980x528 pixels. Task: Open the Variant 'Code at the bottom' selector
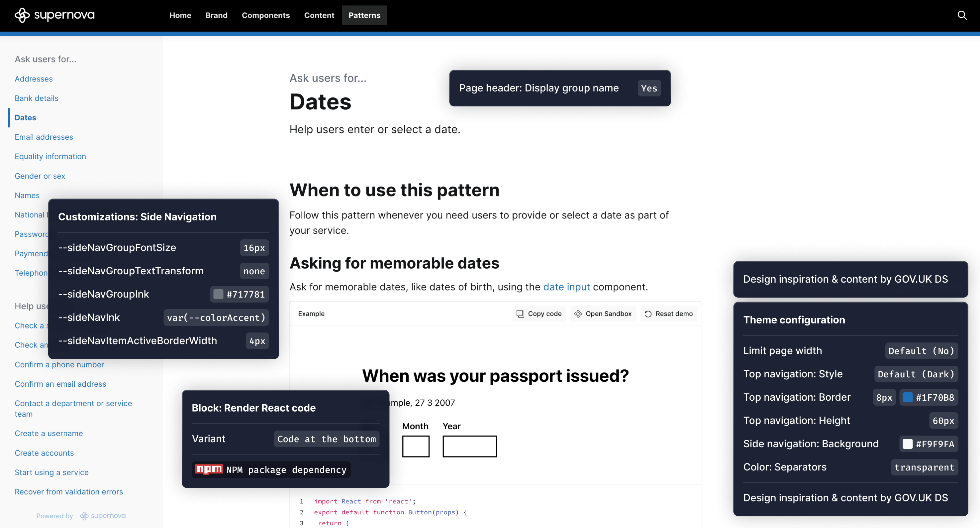point(327,439)
